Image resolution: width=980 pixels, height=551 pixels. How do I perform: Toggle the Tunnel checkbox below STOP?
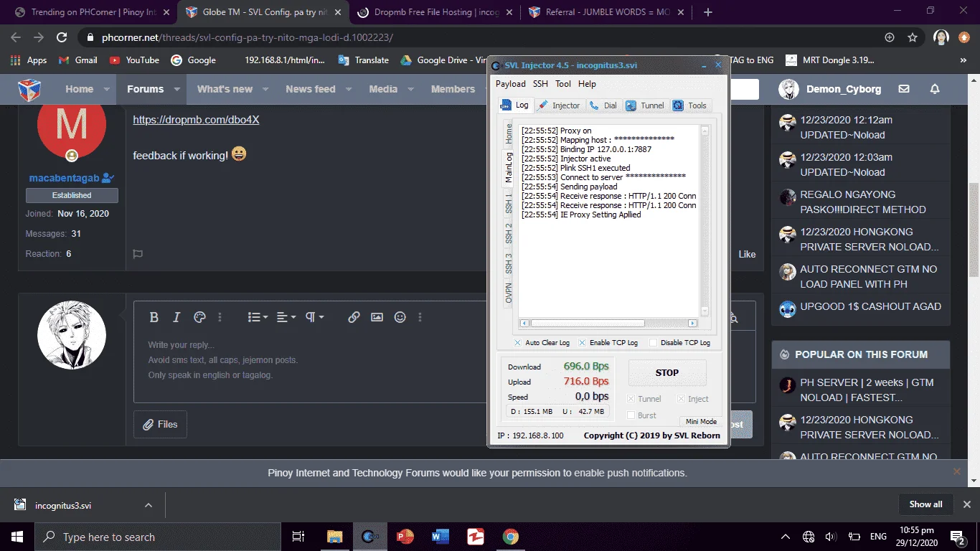[x=631, y=399]
